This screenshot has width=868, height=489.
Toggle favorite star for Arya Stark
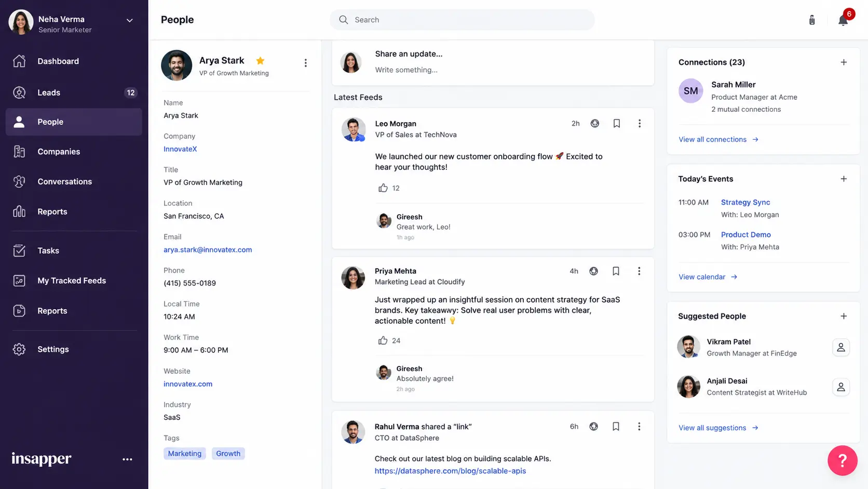tap(260, 61)
